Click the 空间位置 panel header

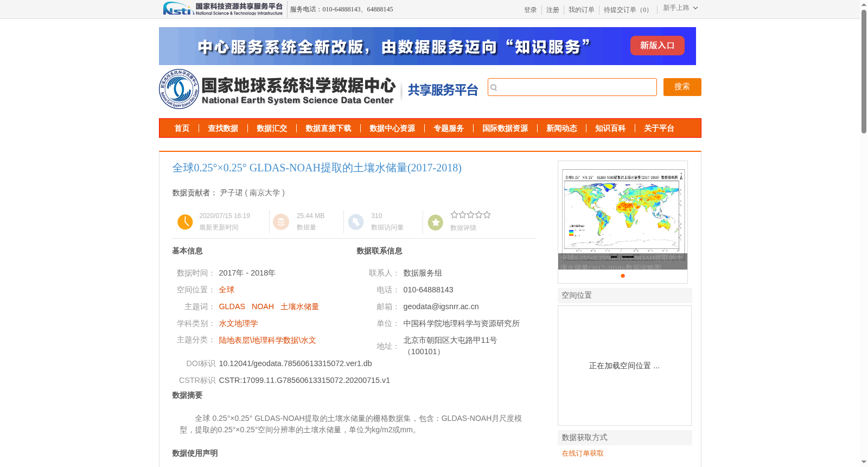(625, 296)
